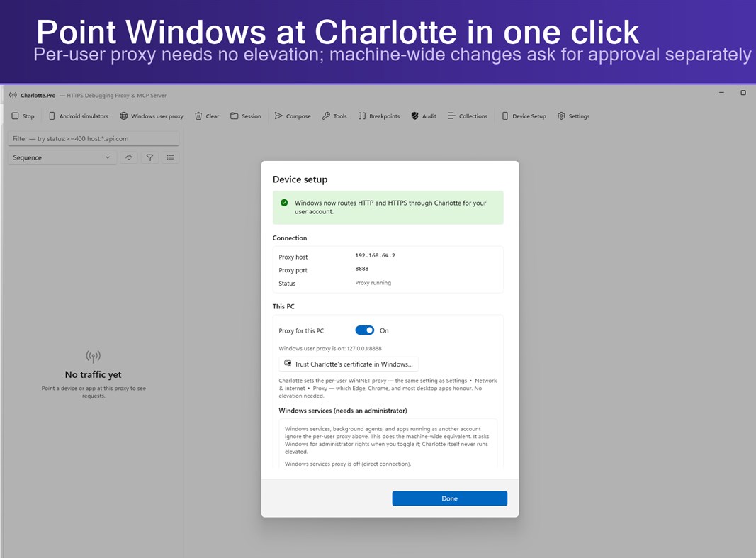This screenshot has height=558, width=756.
Task: Click the 'Device setup' dialog title
Action: coord(300,179)
